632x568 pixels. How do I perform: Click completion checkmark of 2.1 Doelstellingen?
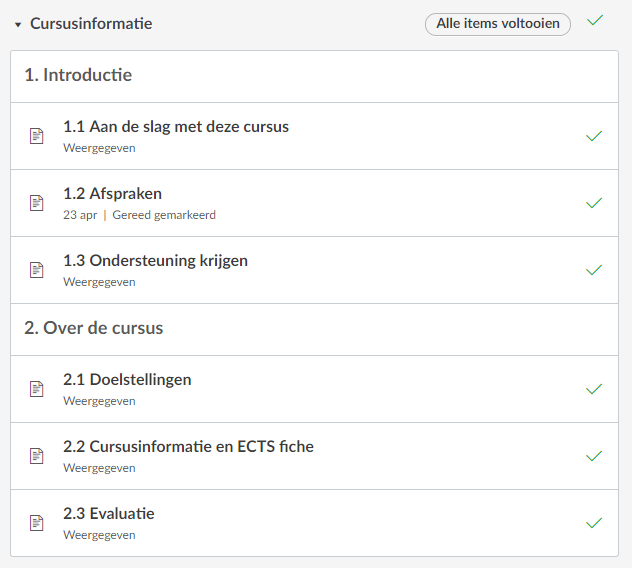594,389
